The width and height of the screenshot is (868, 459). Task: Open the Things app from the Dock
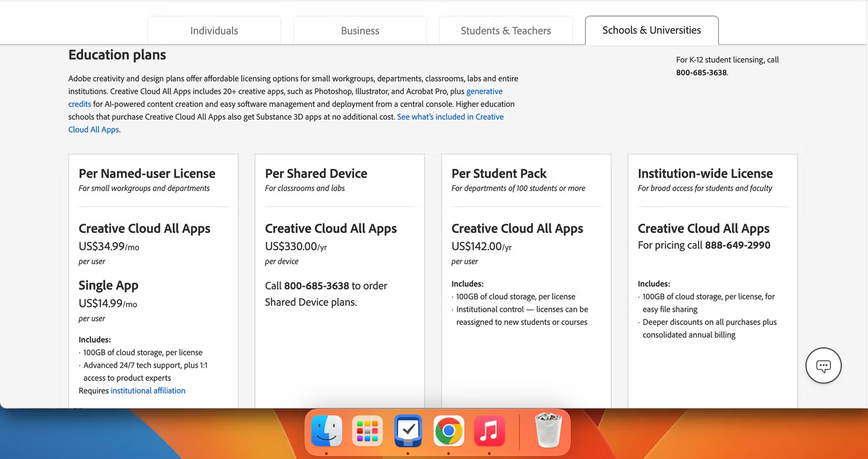tap(408, 431)
